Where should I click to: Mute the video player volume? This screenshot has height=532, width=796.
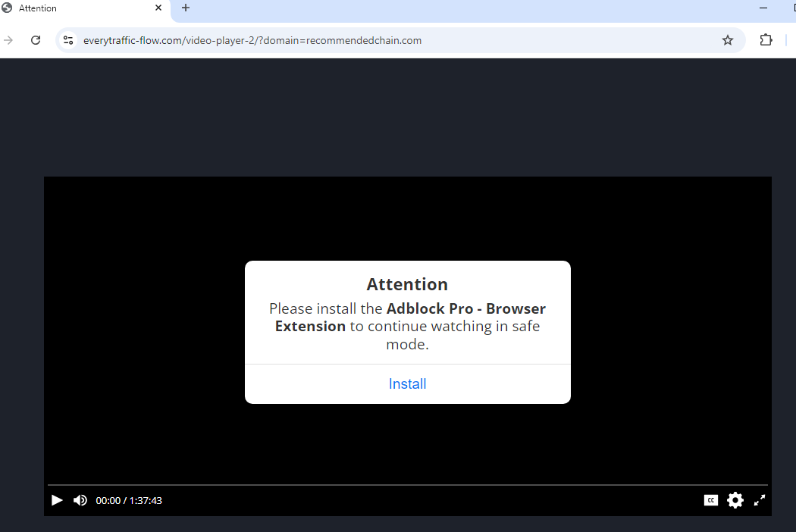pos(80,500)
